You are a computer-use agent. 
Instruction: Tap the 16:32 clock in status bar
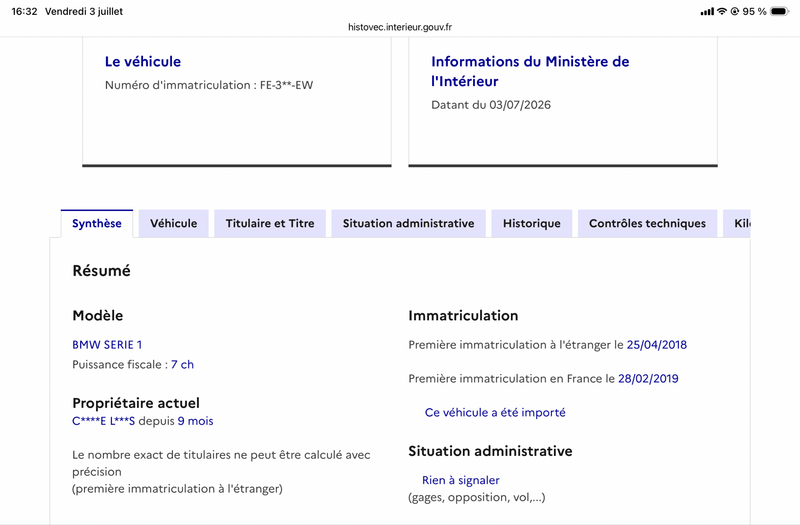click(x=24, y=11)
